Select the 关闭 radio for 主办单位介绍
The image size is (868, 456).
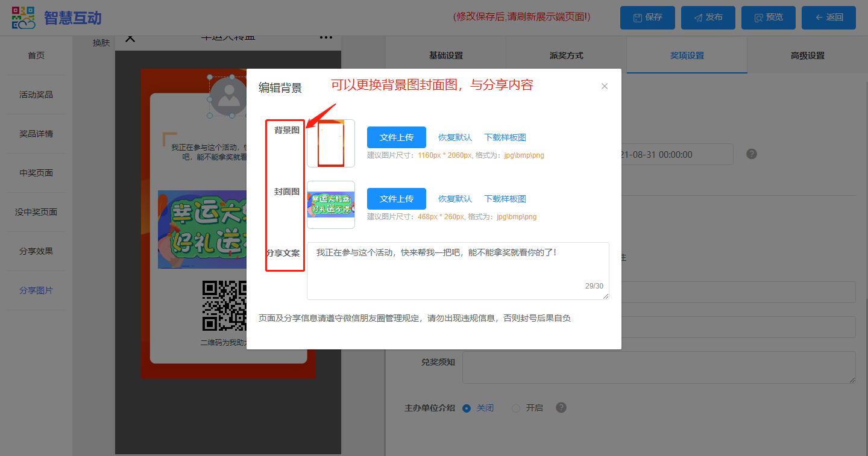[x=466, y=408]
